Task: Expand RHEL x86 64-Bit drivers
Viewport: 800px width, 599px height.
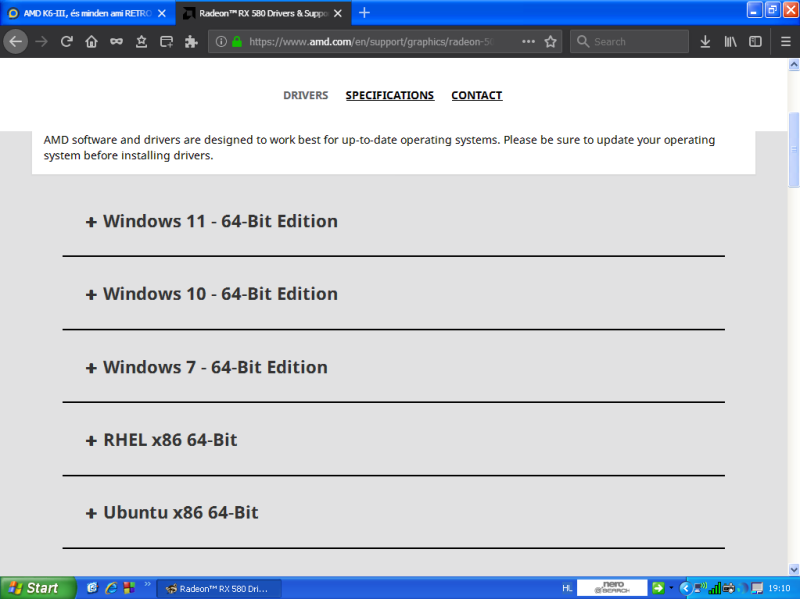Action: click(x=161, y=440)
